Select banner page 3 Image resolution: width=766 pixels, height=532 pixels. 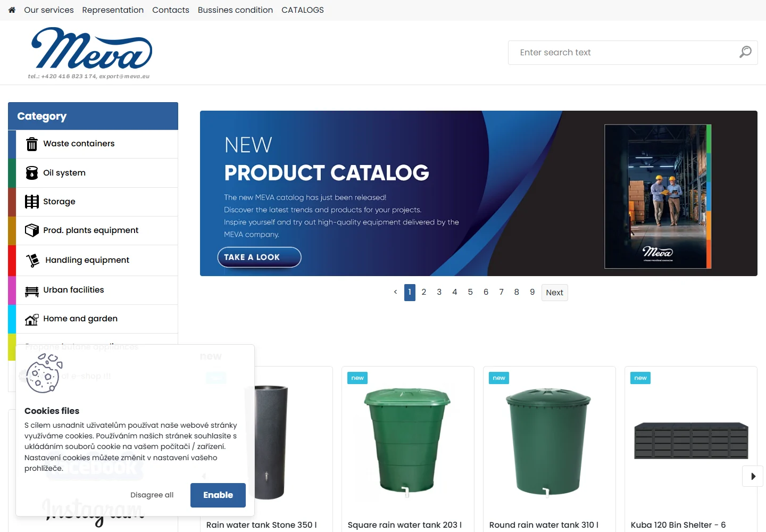pyautogui.click(x=439, y=292)
